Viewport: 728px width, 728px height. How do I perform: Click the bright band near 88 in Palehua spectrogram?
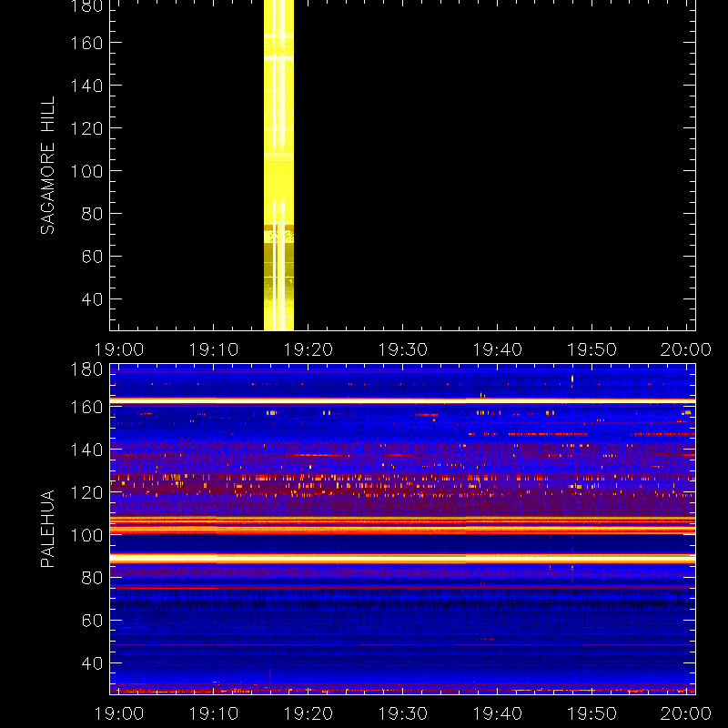click(x=402, y=559)
